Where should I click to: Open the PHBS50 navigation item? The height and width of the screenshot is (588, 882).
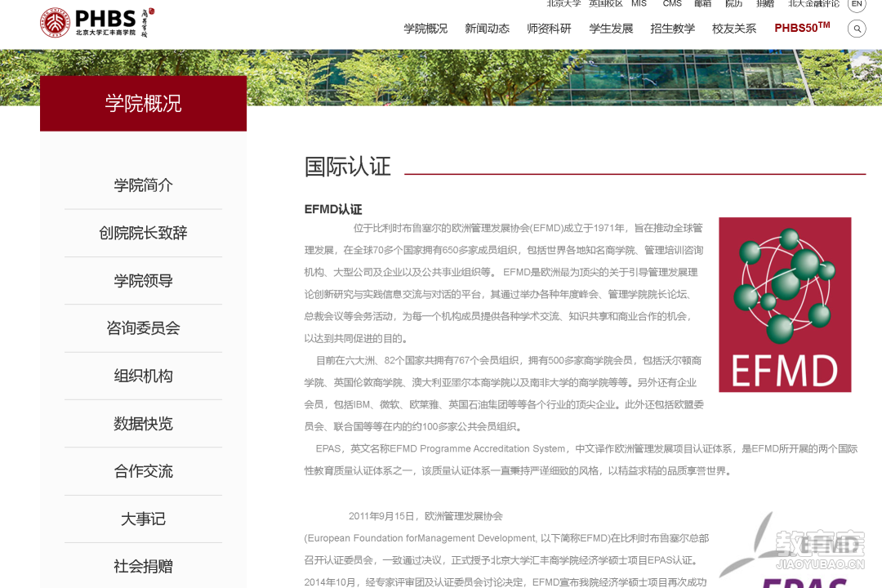(802, 28)
